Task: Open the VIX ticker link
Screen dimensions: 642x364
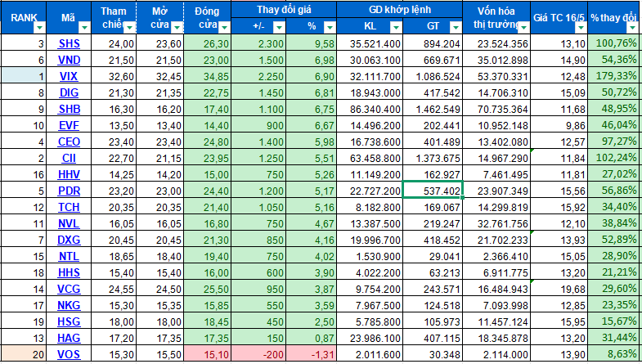Action: tap(69, 76)
